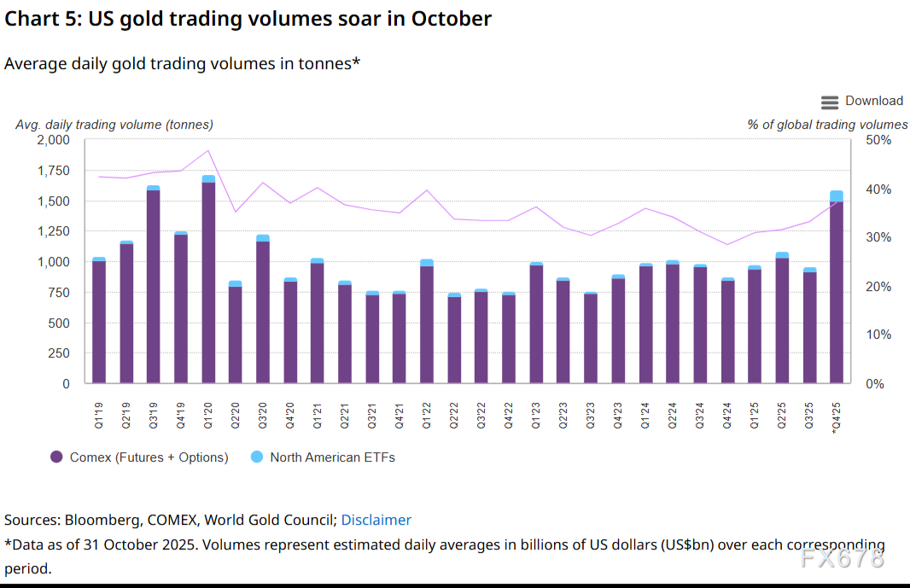Viewport: 910px width, 588px height.
Task: Toggle the North American ETFs legend label
Action: (x=332, y=457)
